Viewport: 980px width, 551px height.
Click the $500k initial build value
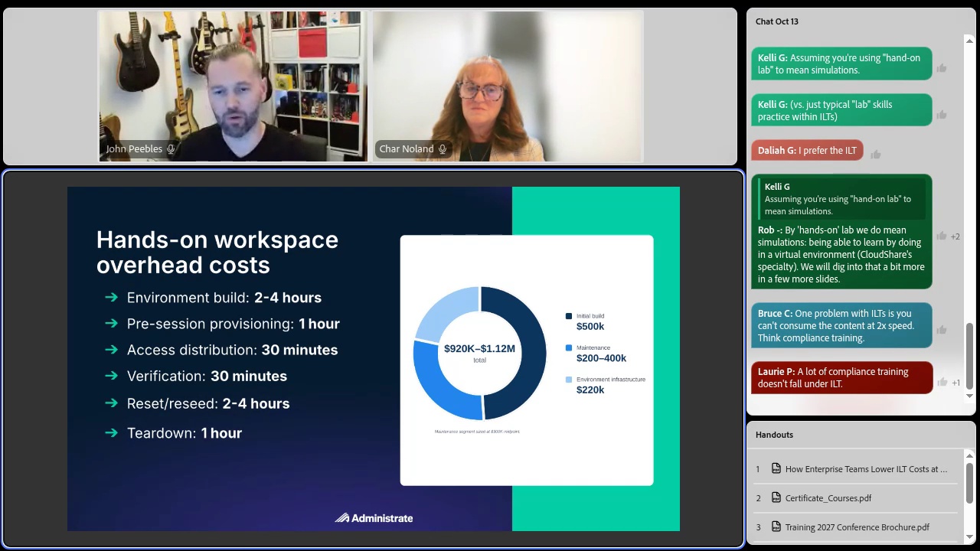[x=590, y=327]
